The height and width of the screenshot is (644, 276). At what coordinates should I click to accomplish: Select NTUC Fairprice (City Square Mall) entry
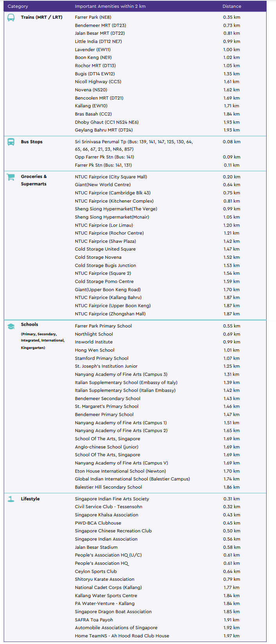click(111, 177)
